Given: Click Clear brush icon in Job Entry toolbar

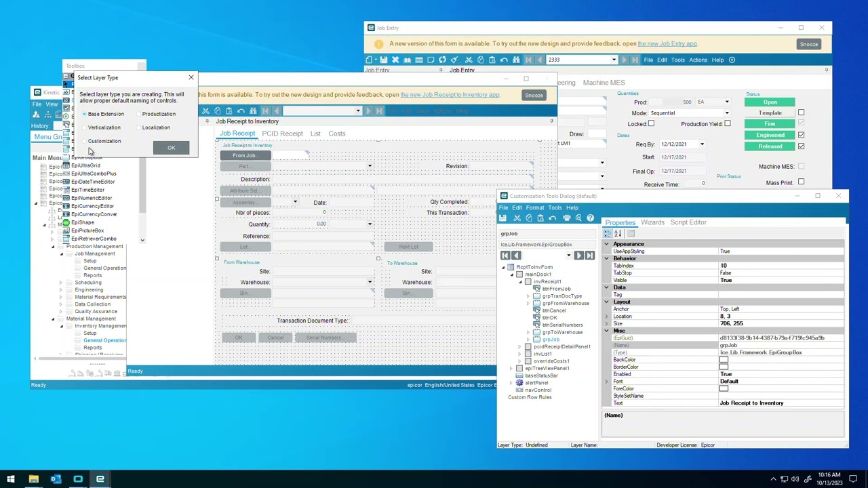Looking at the screenshot, I should (454, 60).
